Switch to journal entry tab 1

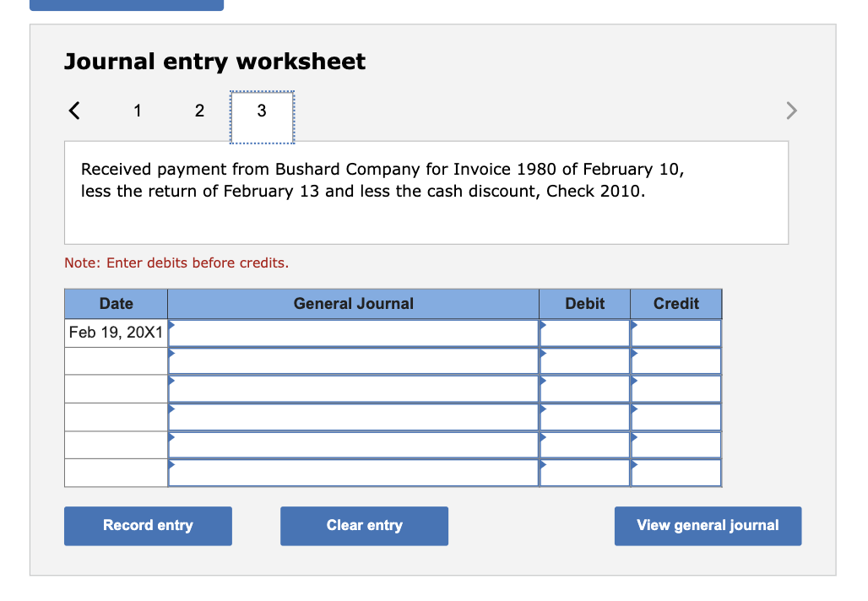(x=138, y=111)
